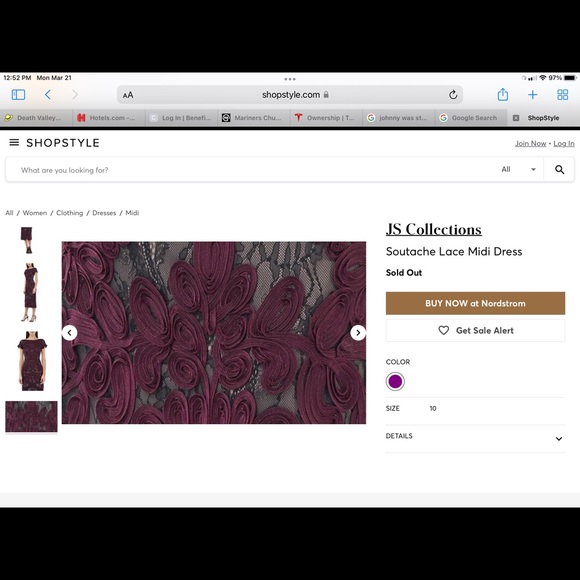
Task: Open the Safari sidebar panel icon
Action: tap(18, 95)
